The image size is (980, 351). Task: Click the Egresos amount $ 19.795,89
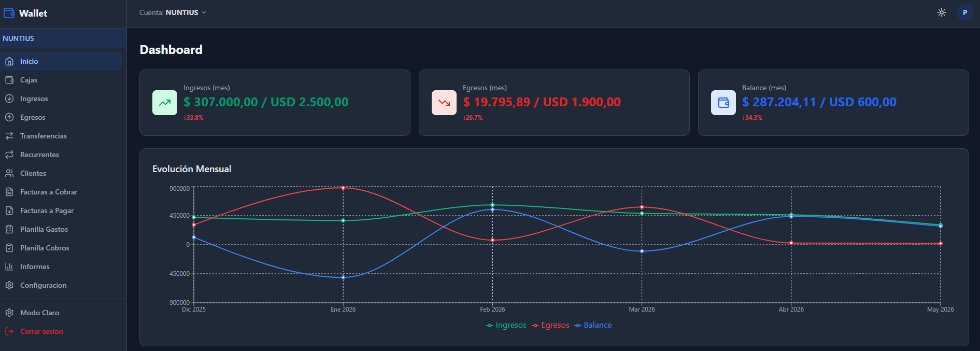click(x=496, y=102)
